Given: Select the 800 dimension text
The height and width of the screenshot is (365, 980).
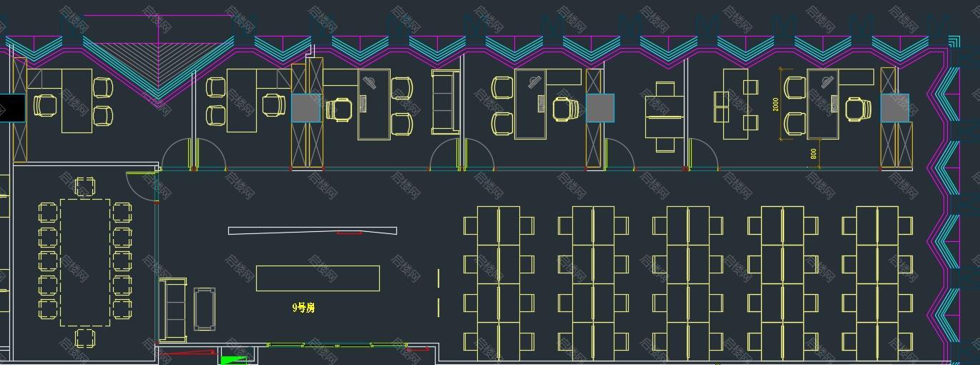Looking at the screenshot, I should 814,153.
